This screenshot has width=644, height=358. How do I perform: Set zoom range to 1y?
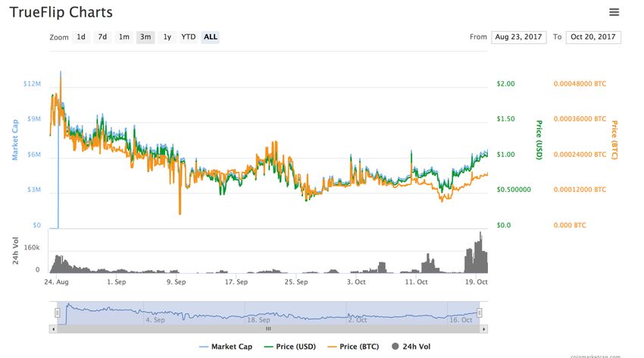coord(167,37)
